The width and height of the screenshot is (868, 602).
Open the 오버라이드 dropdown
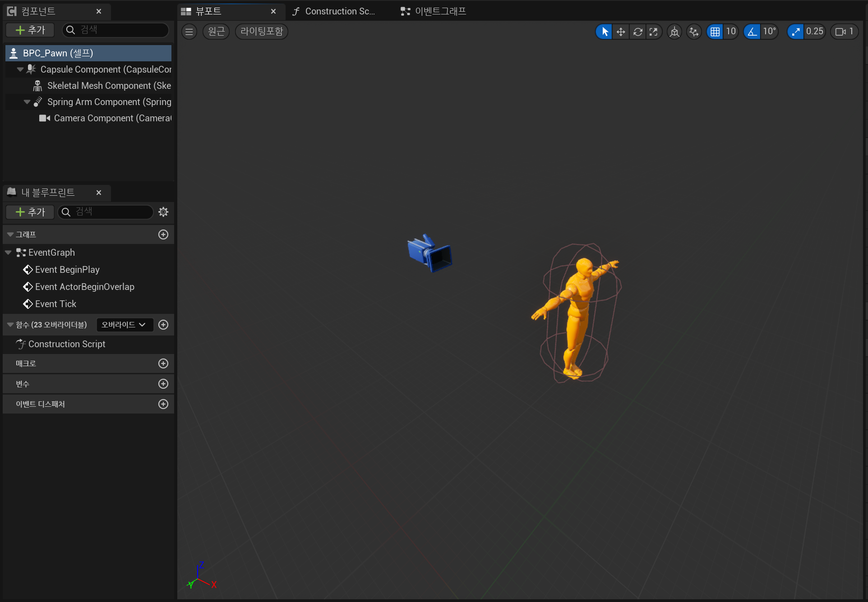[124, 325]
